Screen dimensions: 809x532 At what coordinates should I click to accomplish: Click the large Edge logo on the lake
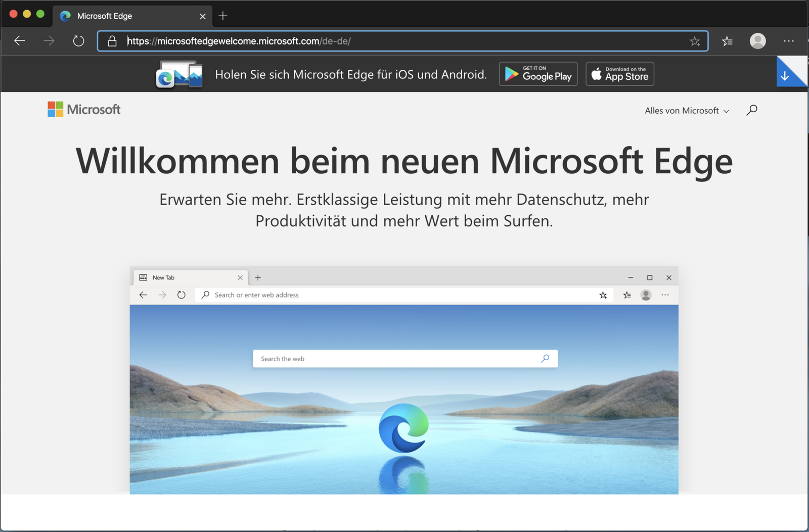click(403, 428)
